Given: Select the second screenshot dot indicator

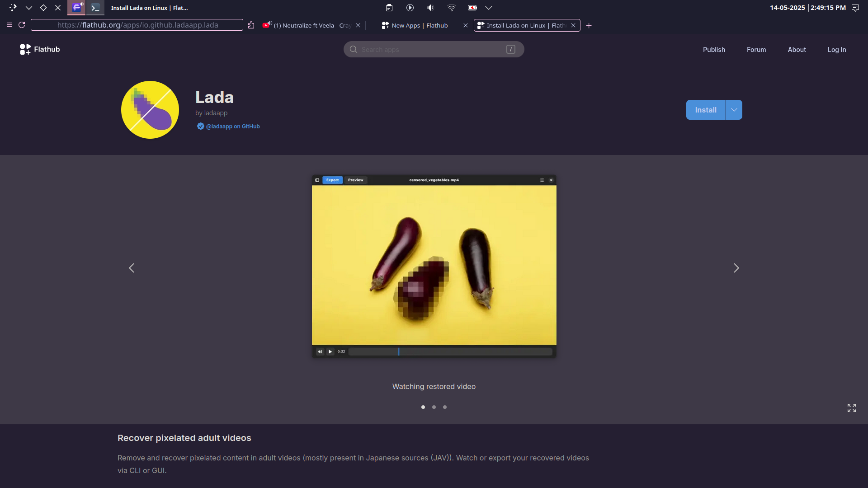Looking at the screenshot, I should (x=434, y=407).
